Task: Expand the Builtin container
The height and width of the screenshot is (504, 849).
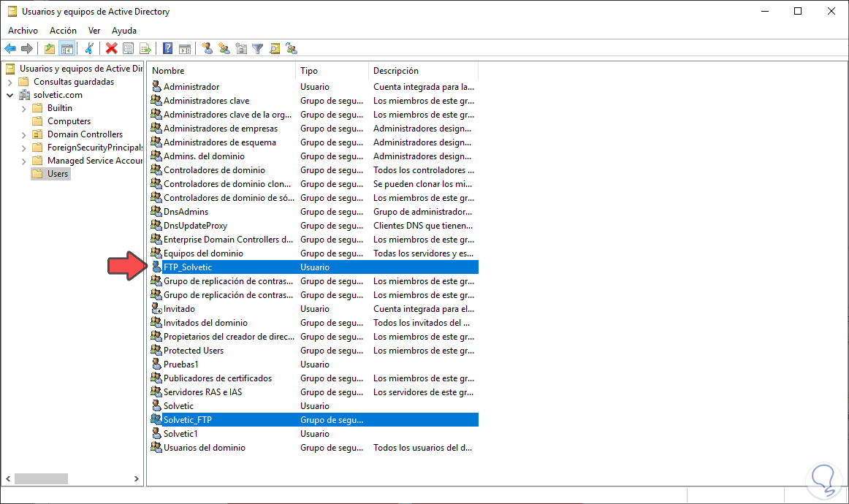Action: (24, 108)
